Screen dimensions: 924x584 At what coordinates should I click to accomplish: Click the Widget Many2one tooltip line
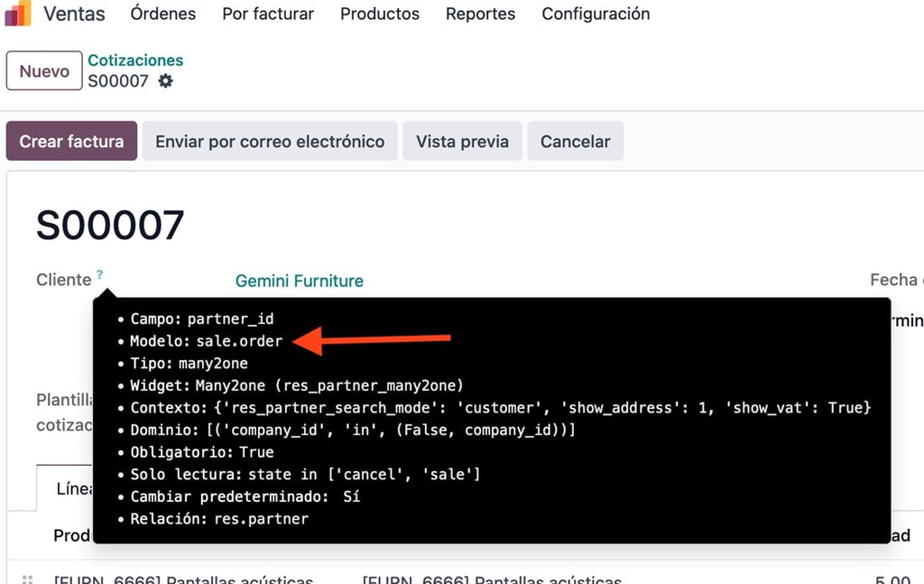297,385
